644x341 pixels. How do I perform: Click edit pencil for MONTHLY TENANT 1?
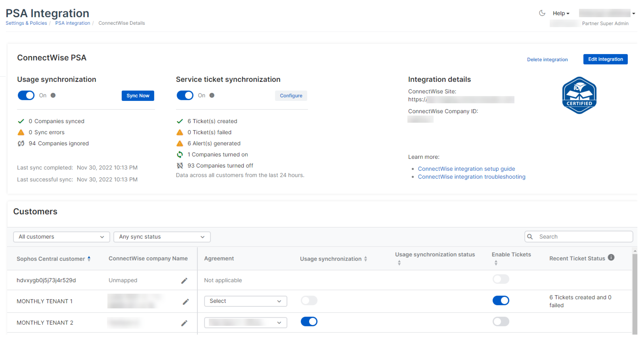pyautogui.click(x=185, y=302)
